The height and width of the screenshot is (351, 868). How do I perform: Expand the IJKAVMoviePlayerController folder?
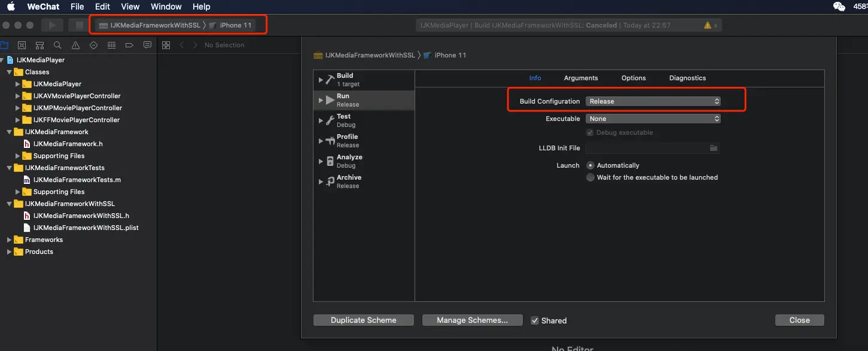18,96
